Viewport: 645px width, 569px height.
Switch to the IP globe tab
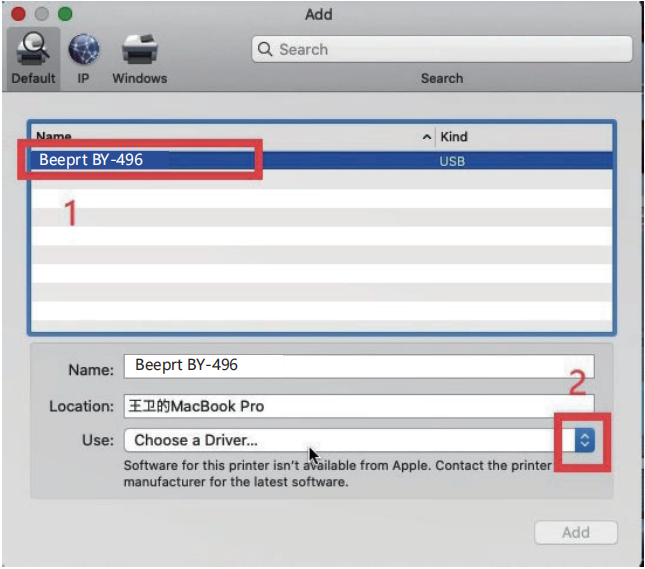[84, 58]
